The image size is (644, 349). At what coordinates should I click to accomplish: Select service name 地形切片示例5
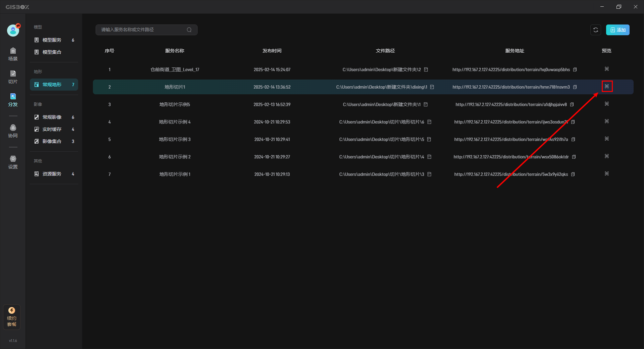click(175, 104)
